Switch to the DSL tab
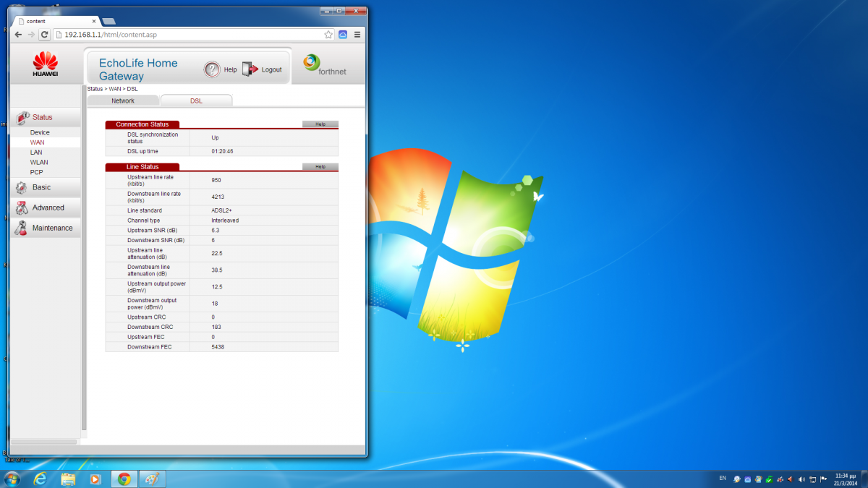Viewport: 868px width, 488px height. 197,100
